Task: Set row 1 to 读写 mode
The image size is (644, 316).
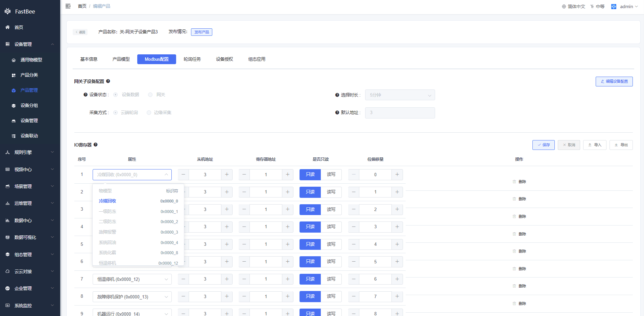Action: (x=331, y=175)
